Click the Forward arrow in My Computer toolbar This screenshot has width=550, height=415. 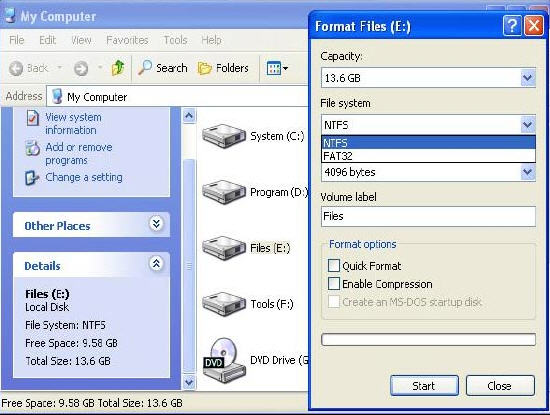(81, 68)
